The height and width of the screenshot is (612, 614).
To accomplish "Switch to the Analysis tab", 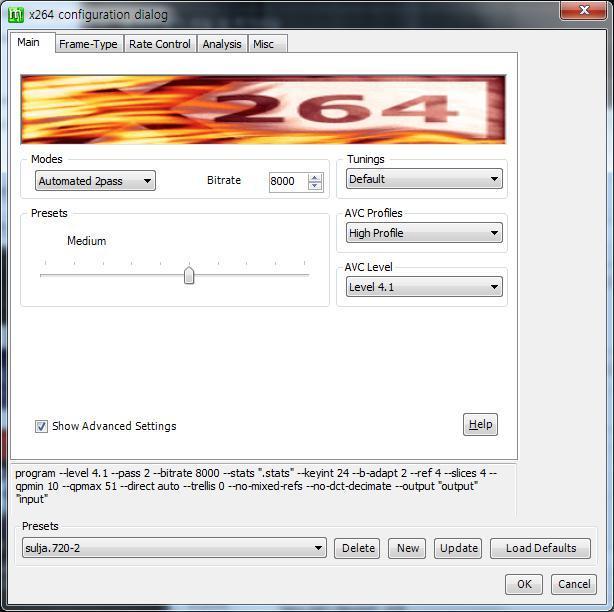I will 222,44.
